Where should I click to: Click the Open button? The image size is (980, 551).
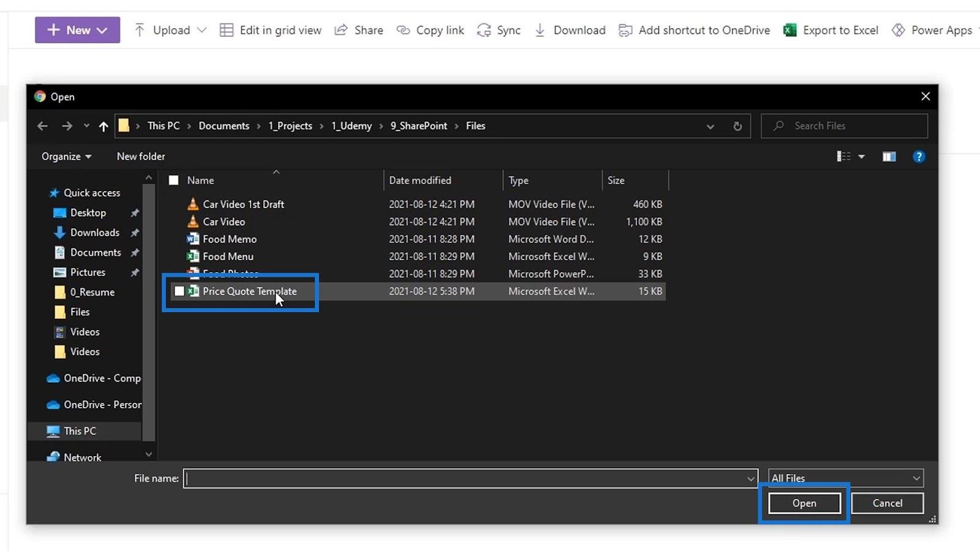point(804,503)
